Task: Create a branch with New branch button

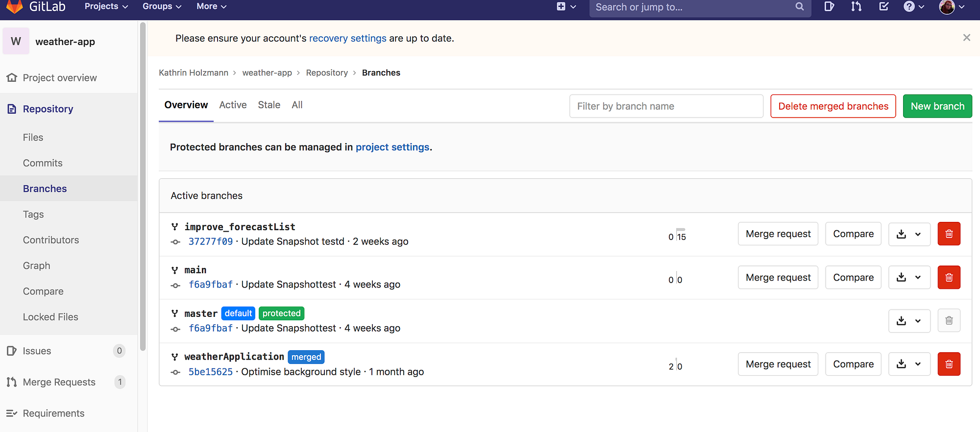Action: (x=937, y=106)
